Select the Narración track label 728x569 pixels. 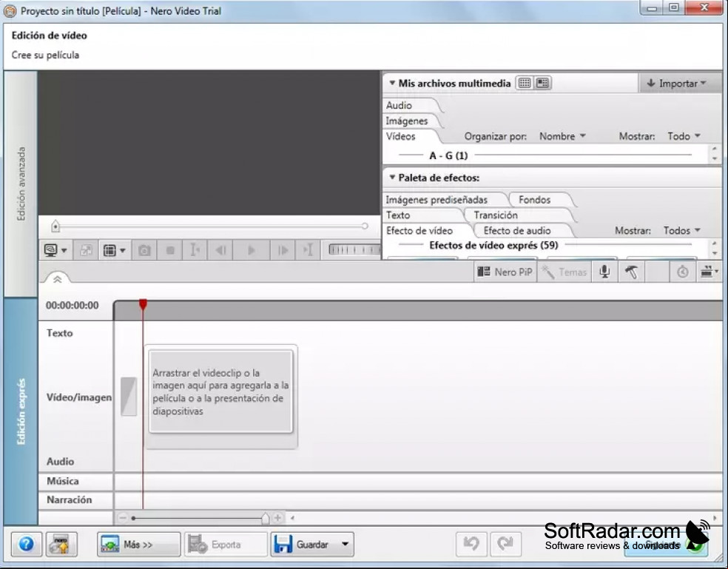tap(70, 499)
